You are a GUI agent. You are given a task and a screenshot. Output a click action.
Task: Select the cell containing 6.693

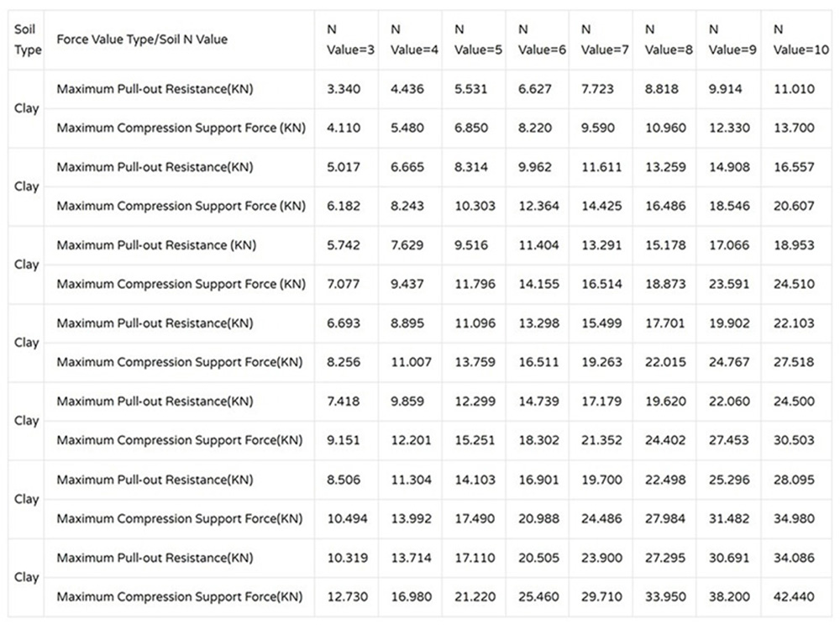pyautogui.click(x=344, y=323)
